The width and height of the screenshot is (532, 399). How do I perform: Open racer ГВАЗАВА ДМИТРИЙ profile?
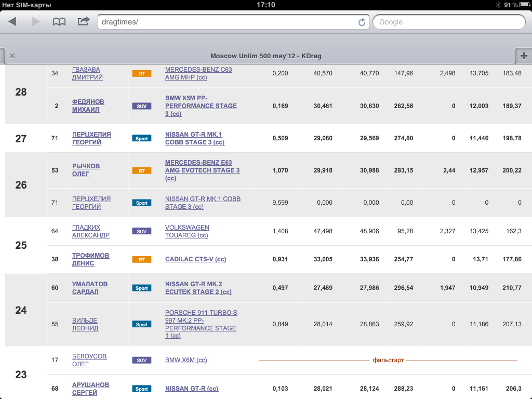click(x=87, y=73)
